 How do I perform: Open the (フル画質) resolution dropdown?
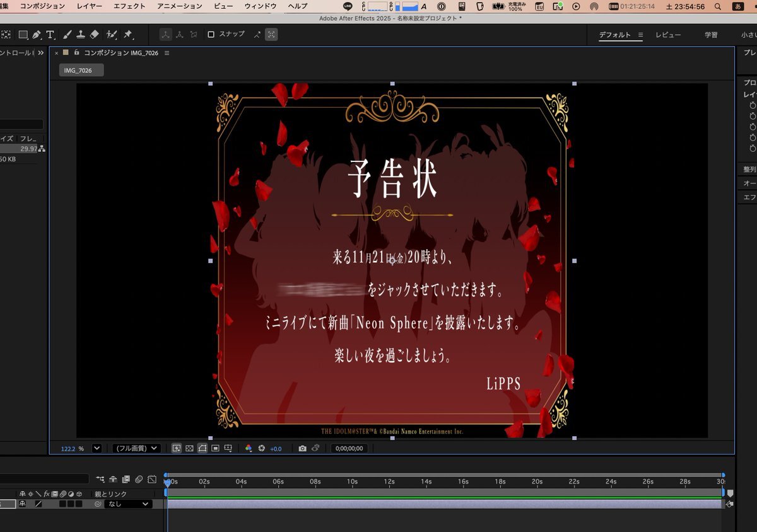[x=136, y=448]
